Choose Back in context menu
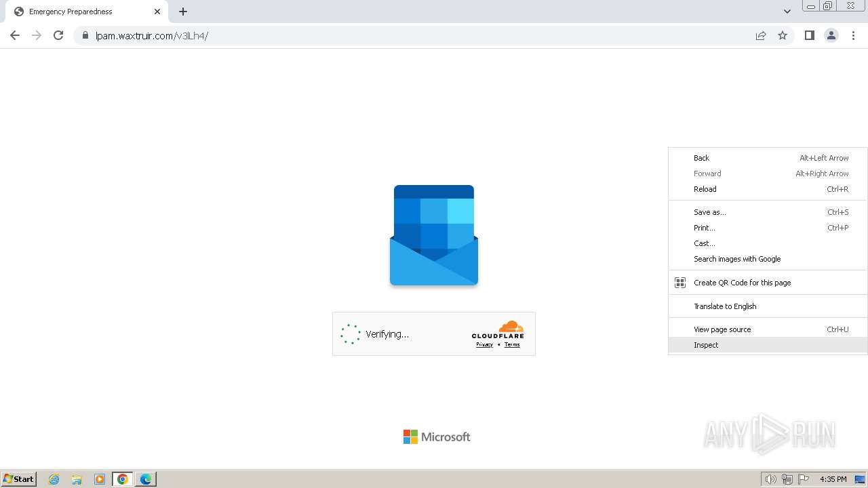This screenshot has height=488, width=868. 768,158
